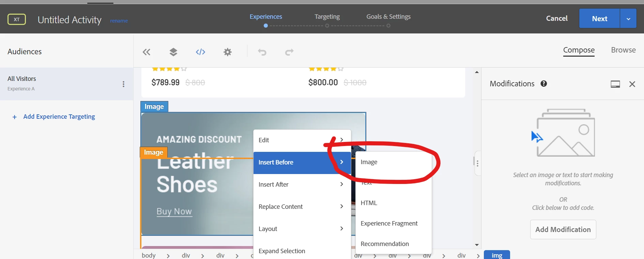Screen dimensions: 644x259
Task: Click the body breadcrumb element
Action: (x=149, y=256)
